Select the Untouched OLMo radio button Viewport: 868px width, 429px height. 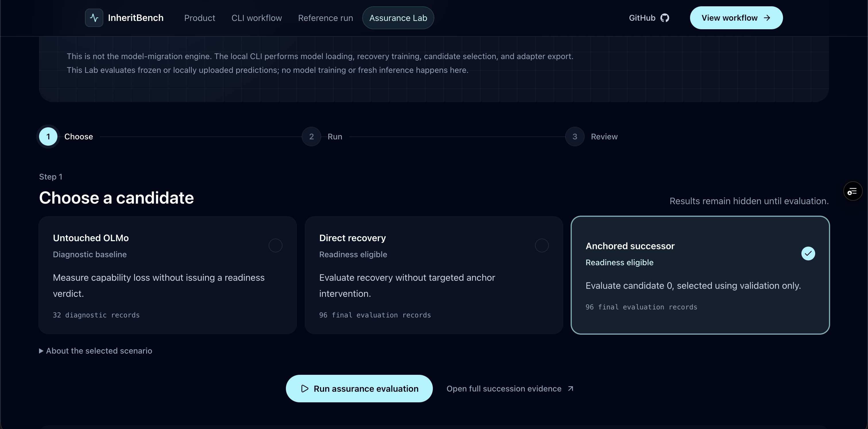[275, 245]
